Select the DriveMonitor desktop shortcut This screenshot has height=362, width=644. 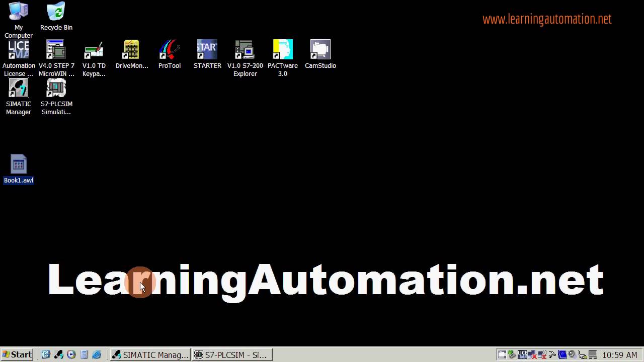(x=132, y=54)
